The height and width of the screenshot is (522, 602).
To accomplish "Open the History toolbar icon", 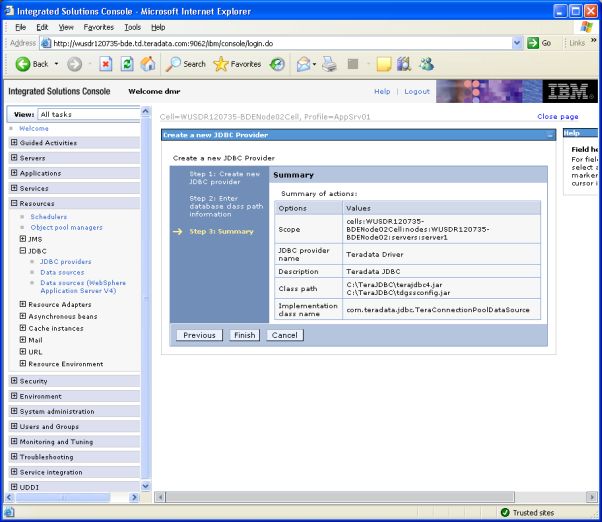I will coord(277,64).
